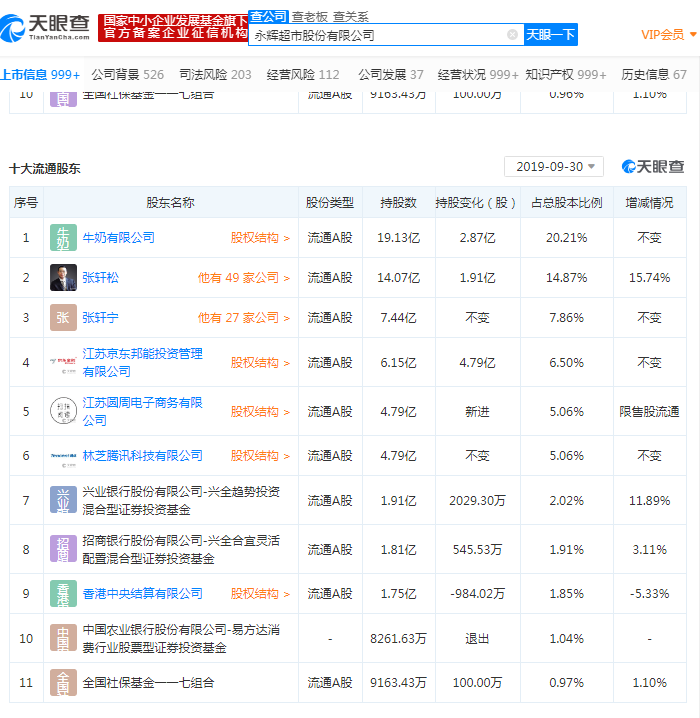Viewport: 700px width, 718px height.
Task: Select the 查老板 search mode tab
Action: point(310,17)
